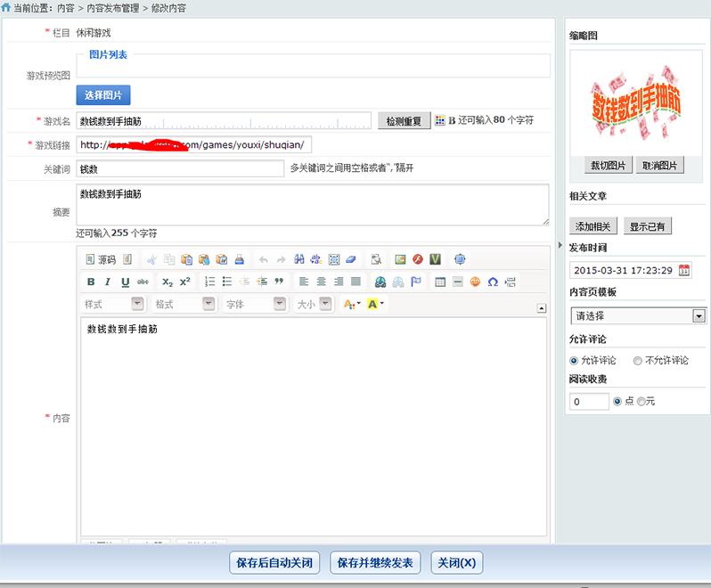Image resolution: width=711 pixels, height=588 pixels.
Task: Align text right
Action: pos(339,282)
